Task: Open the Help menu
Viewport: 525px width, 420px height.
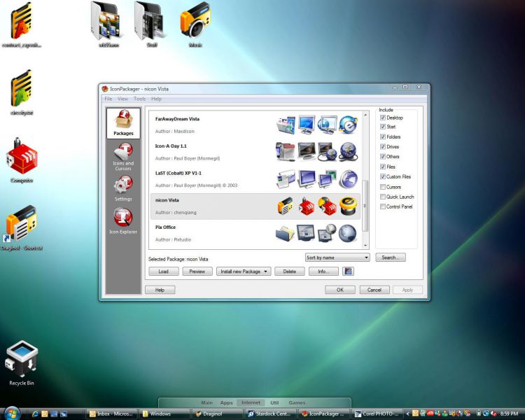Action: click(x=156, y=99)
